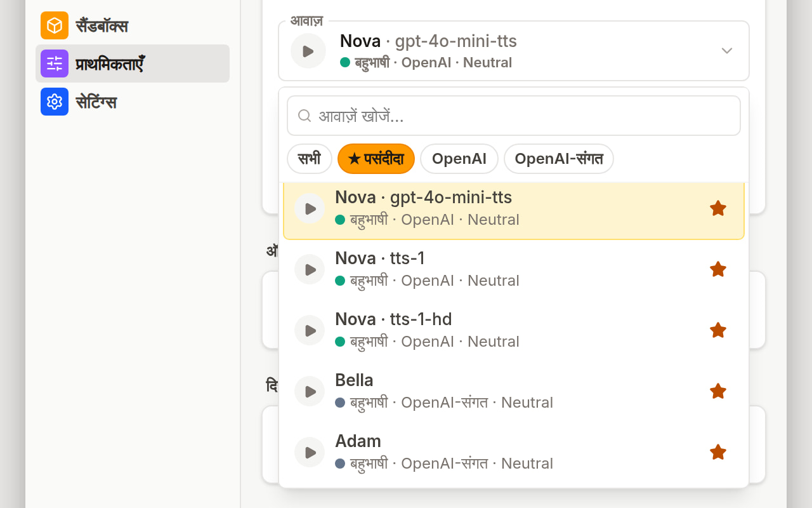The image size is (812, 508).
Task: Choose the Nova · tts-1 voice
Action: point(514,270)
